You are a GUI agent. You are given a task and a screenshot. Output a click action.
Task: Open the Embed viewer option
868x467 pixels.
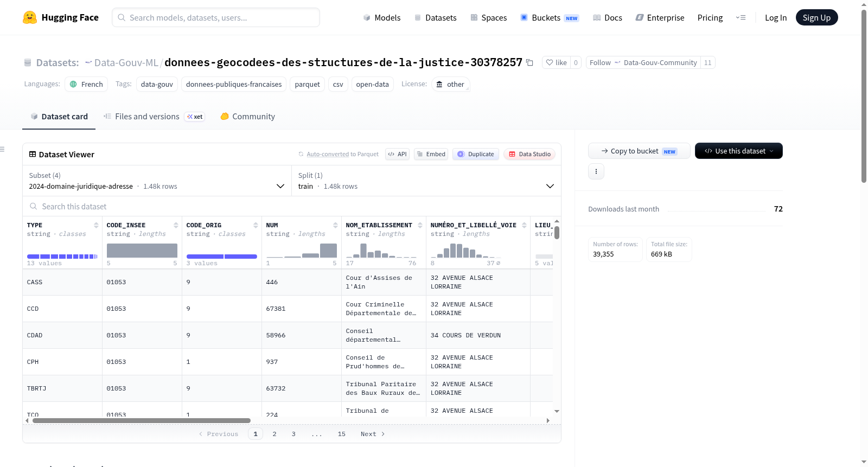[x=431, y=154]
